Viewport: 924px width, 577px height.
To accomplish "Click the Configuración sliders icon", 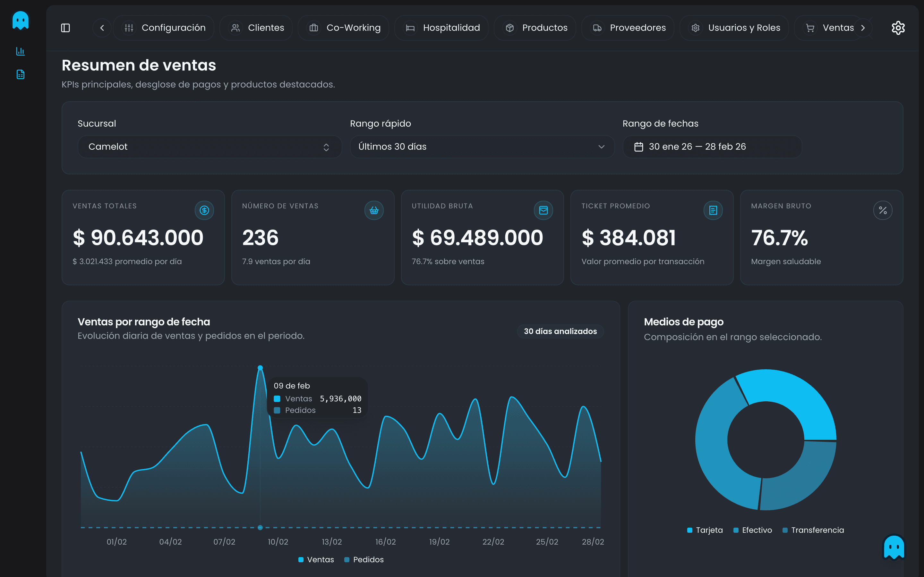I will [x=129, y=28].
